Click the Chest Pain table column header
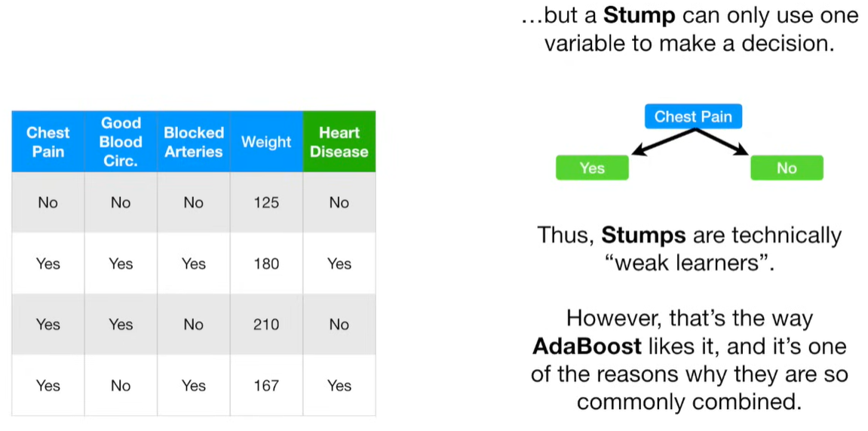 [48, 142]
